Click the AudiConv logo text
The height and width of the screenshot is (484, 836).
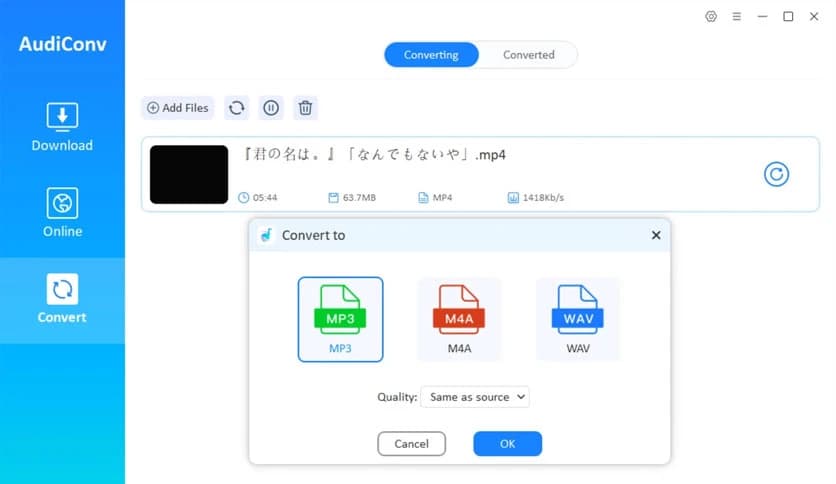[x=62, y=44]
